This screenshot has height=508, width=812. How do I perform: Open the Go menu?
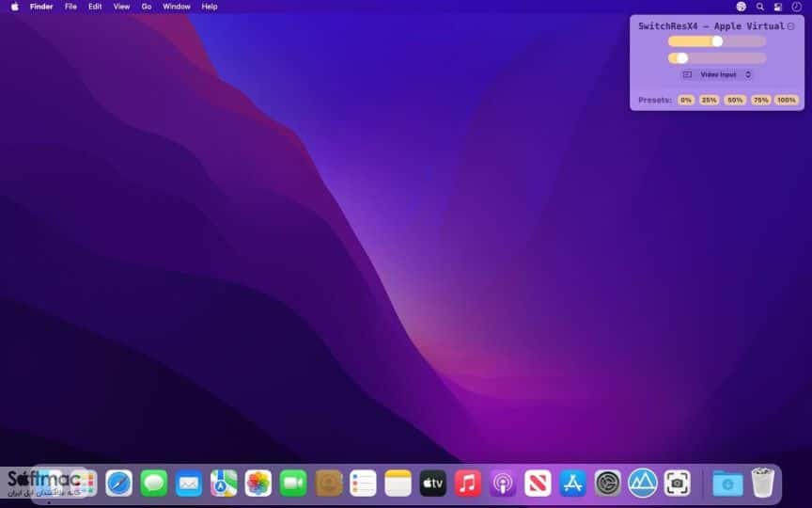coord(147,7)
